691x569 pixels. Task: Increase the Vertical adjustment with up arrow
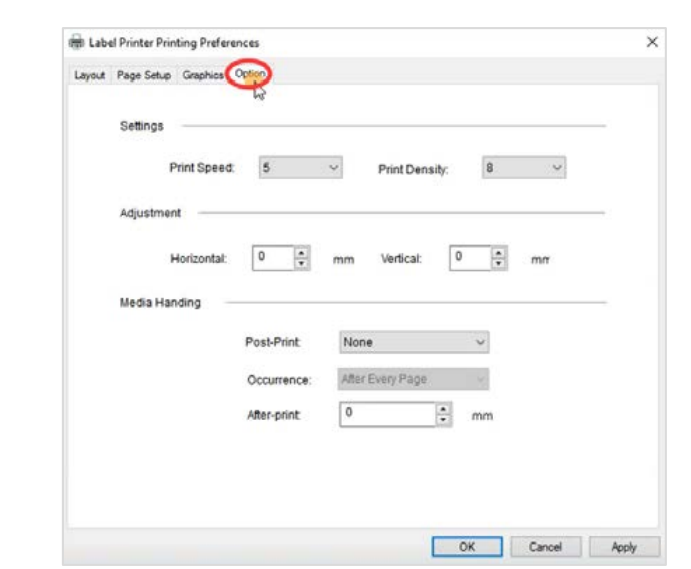(x=498, y=253)
